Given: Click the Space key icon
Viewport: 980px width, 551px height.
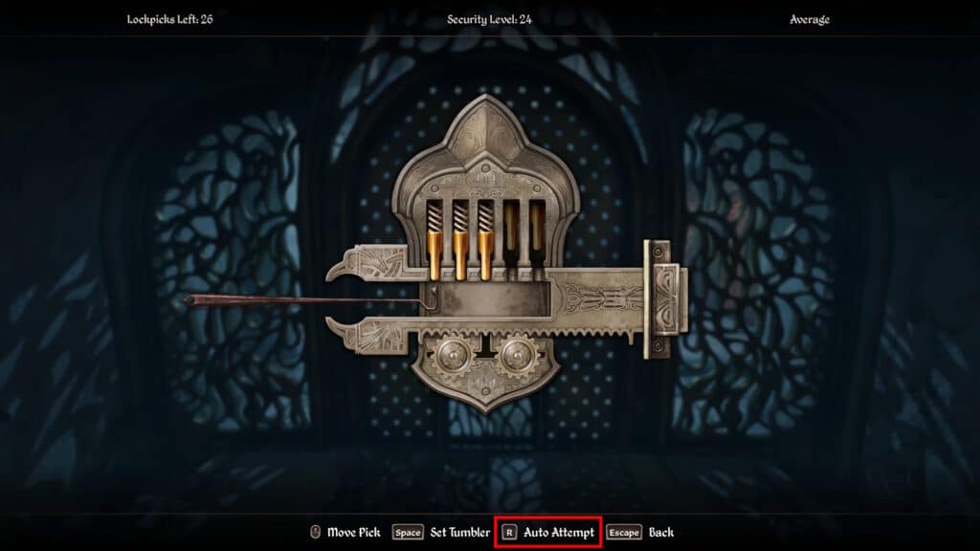Looking at the screenshot, I should click(x=408, y=533).
